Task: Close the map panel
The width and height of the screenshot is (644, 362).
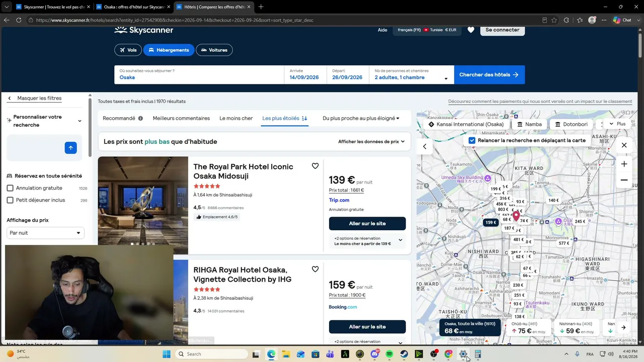Action: pos(624,145)
